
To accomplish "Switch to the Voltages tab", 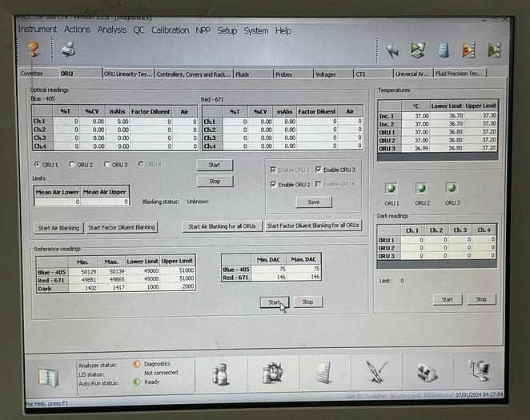I will click(x=333, y=74).
